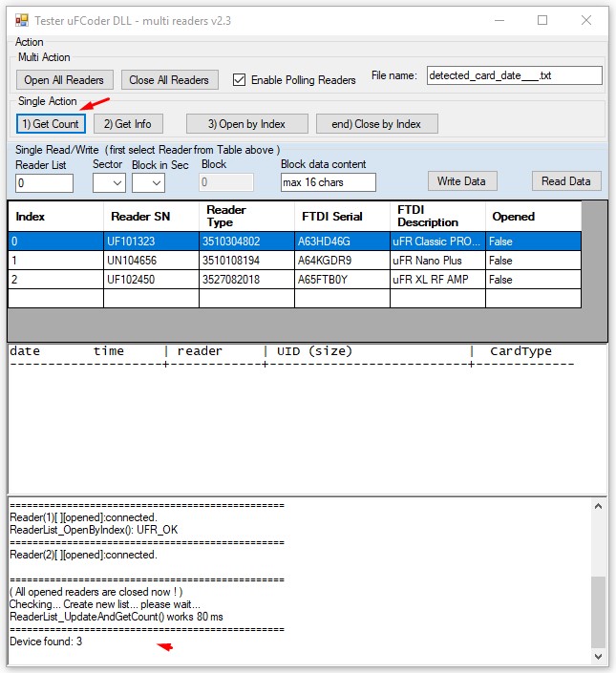Click 3) Open by Index button

pos(246,124)
